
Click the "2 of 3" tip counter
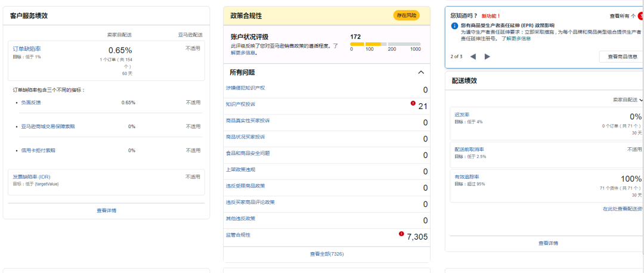click(x=457, y=57)
